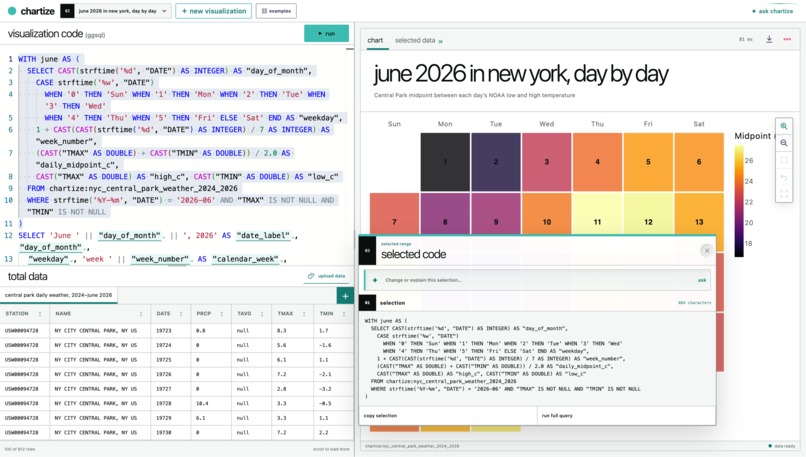
Task: Open the examples gallery
Action: [276, 11]
